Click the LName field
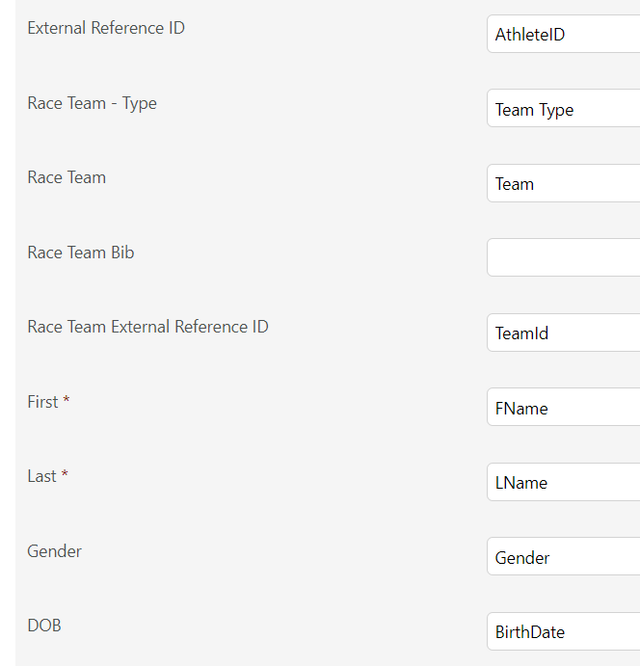Viewport: 640px width, 666px height. (x=564, y=482)
